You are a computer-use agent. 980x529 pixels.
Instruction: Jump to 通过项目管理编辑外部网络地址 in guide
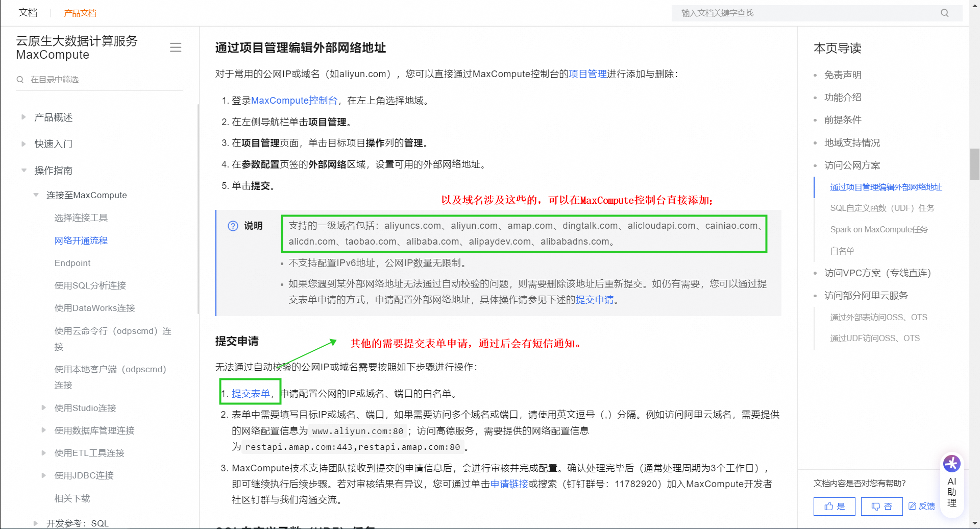[886, 187]
